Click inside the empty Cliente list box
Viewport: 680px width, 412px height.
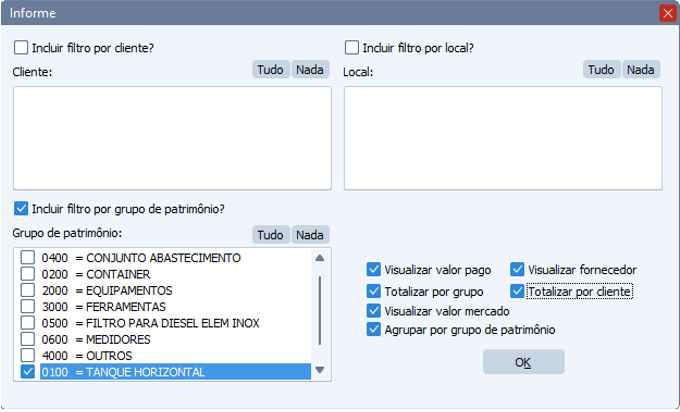[x=171, y=138]
